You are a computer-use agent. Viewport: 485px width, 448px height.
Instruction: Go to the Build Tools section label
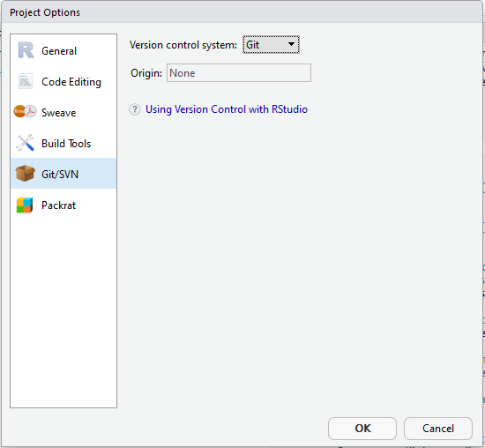[66, 144]
